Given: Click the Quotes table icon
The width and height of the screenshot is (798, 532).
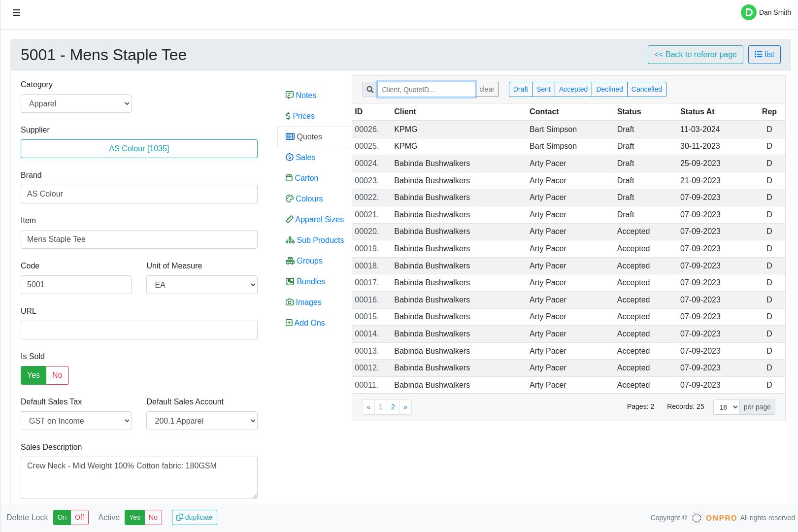Looking at the screenshot, I should pyautogui.click(x=290, y=136).
